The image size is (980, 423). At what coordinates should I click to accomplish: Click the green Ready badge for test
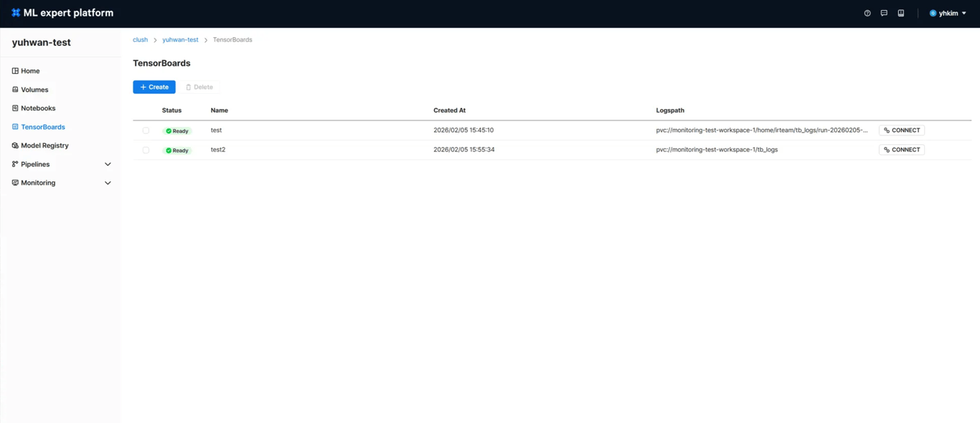pyautogui.click(x=177, y=131)
